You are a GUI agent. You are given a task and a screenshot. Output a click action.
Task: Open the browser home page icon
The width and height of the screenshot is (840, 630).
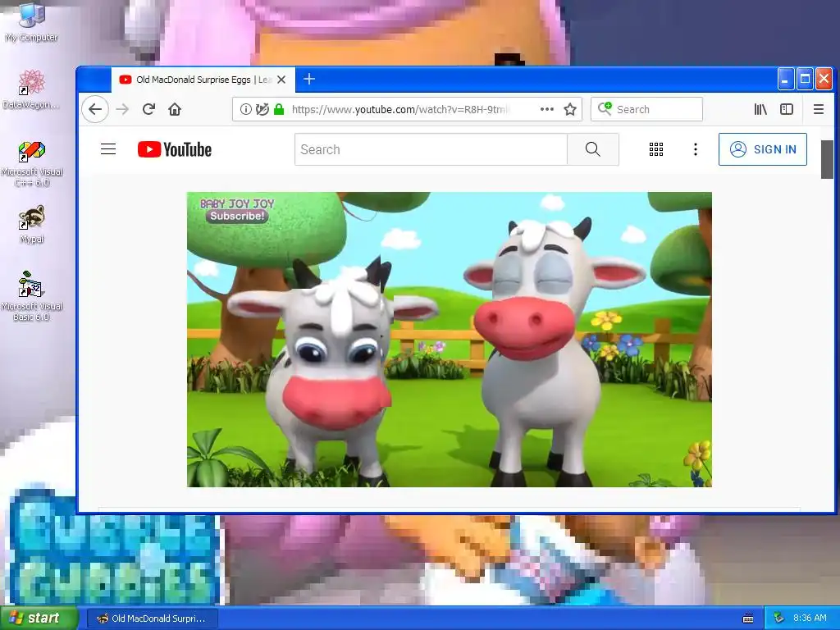click(175, 109)
